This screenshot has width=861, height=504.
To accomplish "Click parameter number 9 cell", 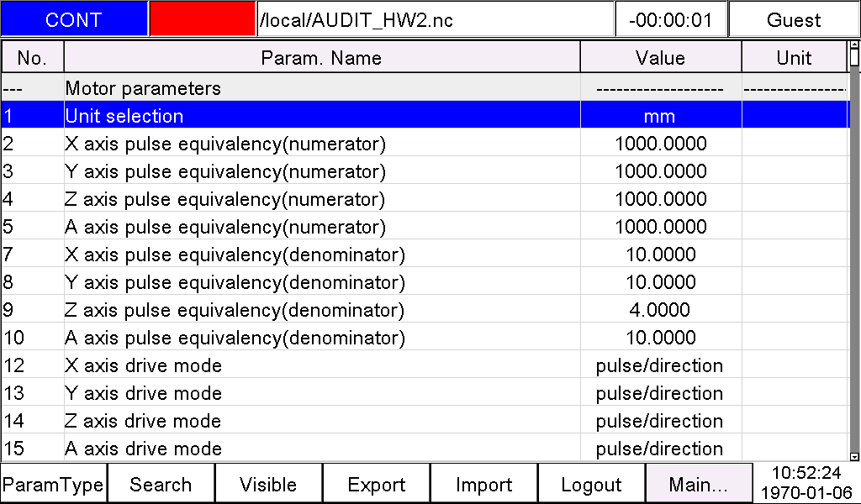I will (x=33, y=309).
